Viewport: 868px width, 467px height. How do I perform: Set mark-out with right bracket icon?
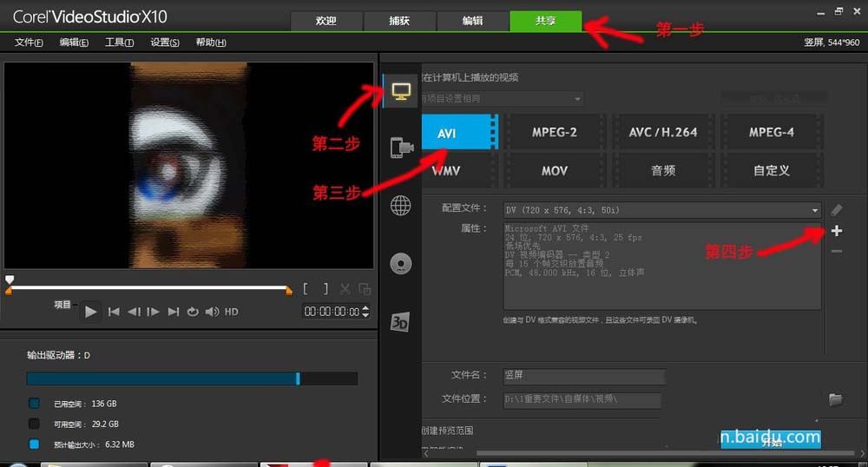tap(325, 288)
